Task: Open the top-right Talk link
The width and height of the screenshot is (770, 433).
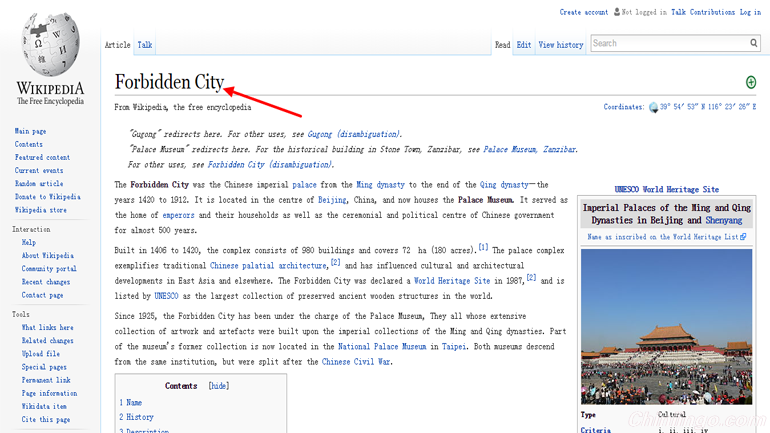Action: (x=678, y=12)
